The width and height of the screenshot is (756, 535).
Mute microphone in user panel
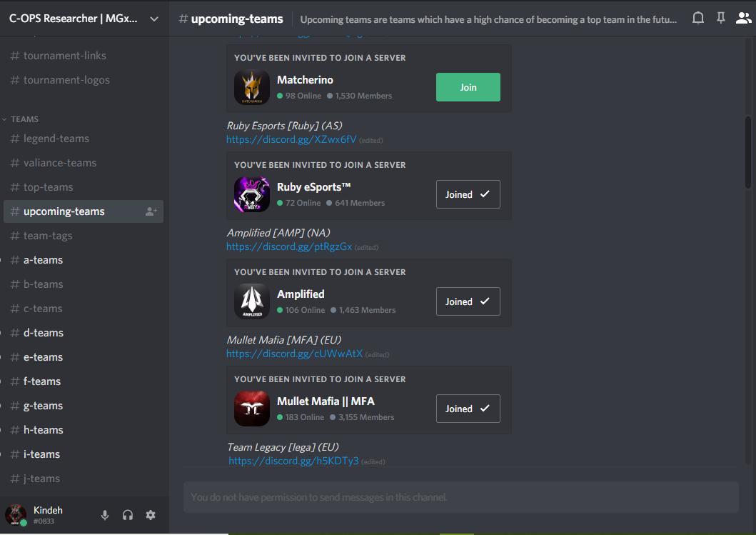[105, 515]
